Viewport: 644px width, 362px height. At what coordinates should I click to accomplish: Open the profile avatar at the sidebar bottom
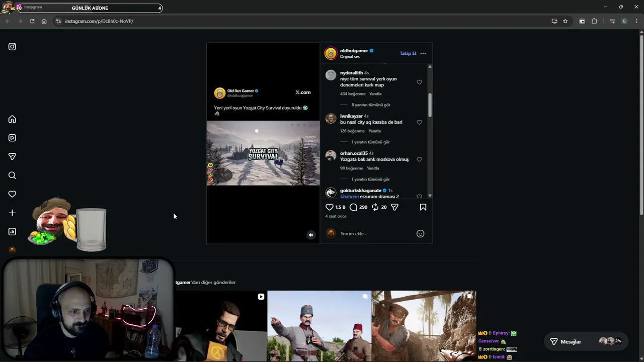12,250
